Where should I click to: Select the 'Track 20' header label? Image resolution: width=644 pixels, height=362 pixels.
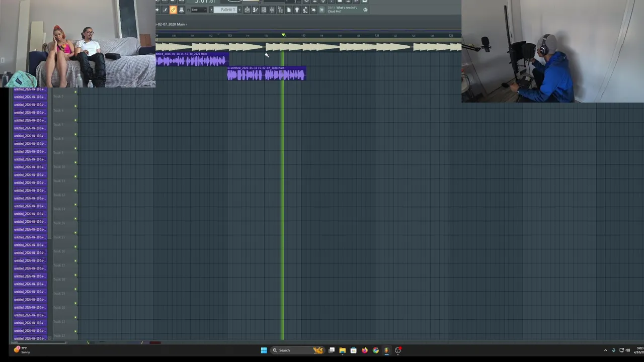point(59,307)
